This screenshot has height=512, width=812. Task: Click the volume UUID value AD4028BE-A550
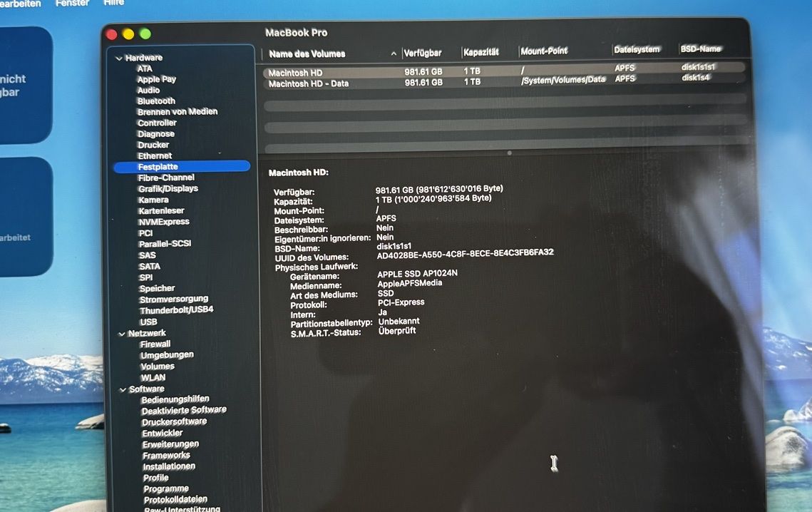(x=465, y=254)
